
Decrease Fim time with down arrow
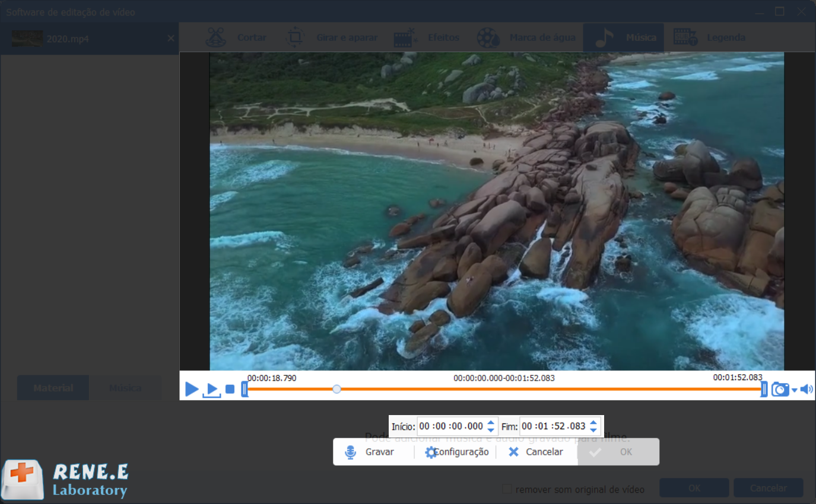point(593,430)
